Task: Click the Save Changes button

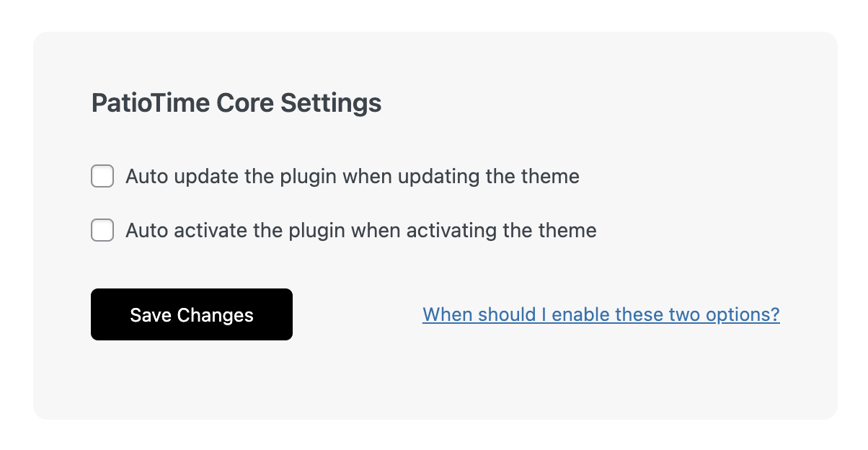Action: click(x=192, y=314)
